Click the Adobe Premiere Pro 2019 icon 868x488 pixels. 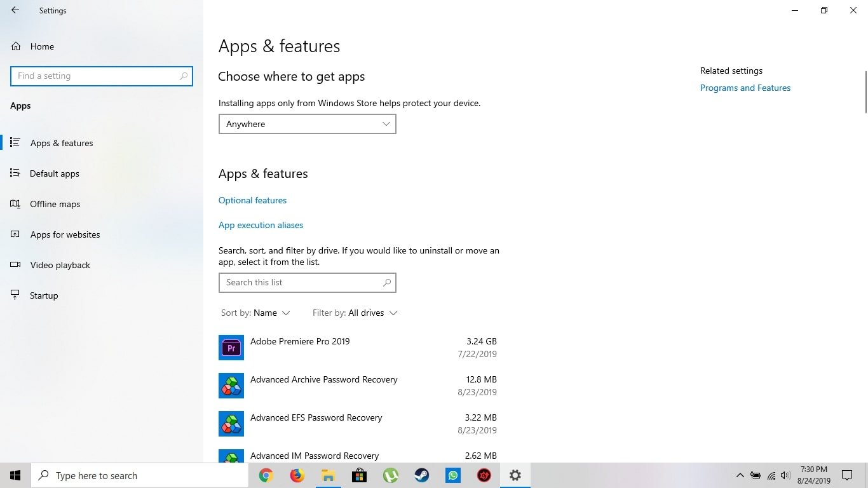(231, 348)
